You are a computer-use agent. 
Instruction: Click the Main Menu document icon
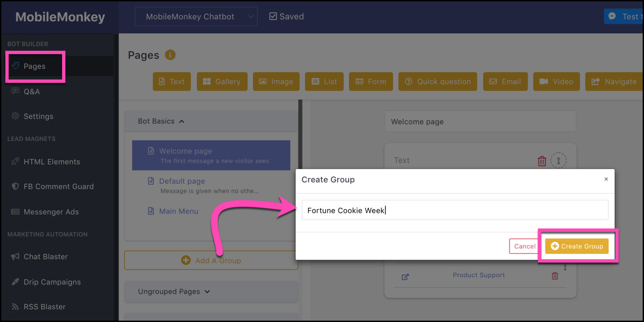tap(151, 211)
